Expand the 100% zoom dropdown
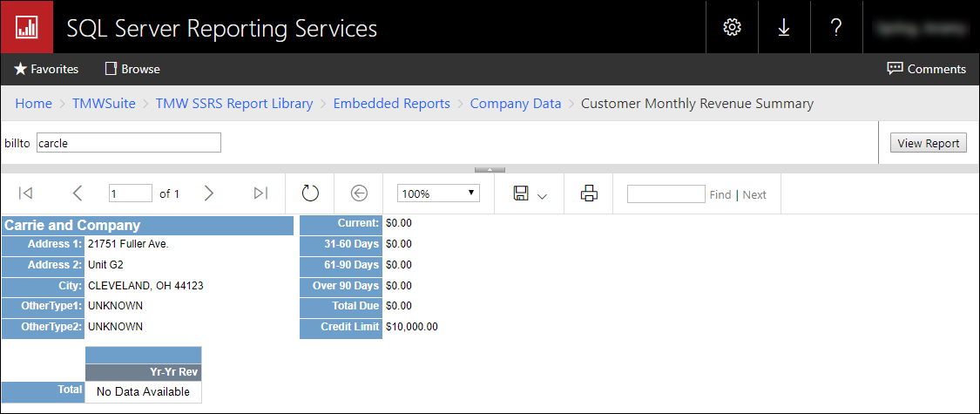Viewport: 980px width, 414px height. click(x=438, y=193)
